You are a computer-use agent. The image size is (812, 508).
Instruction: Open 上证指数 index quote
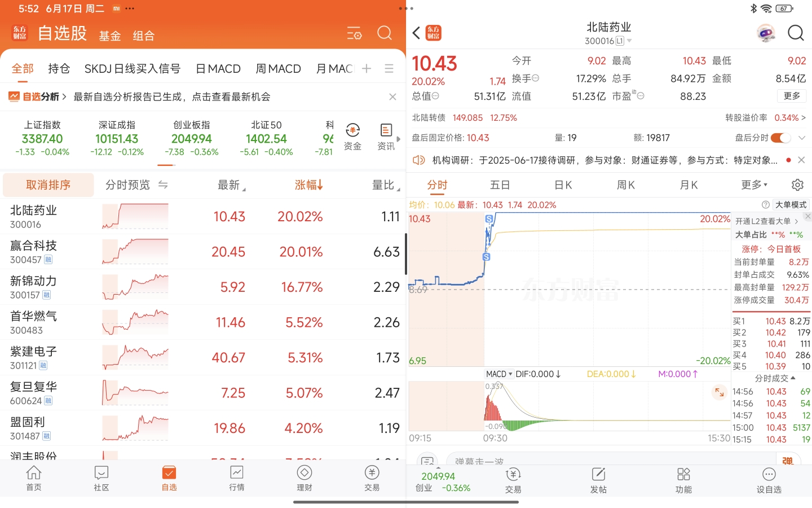coord(42,138)
